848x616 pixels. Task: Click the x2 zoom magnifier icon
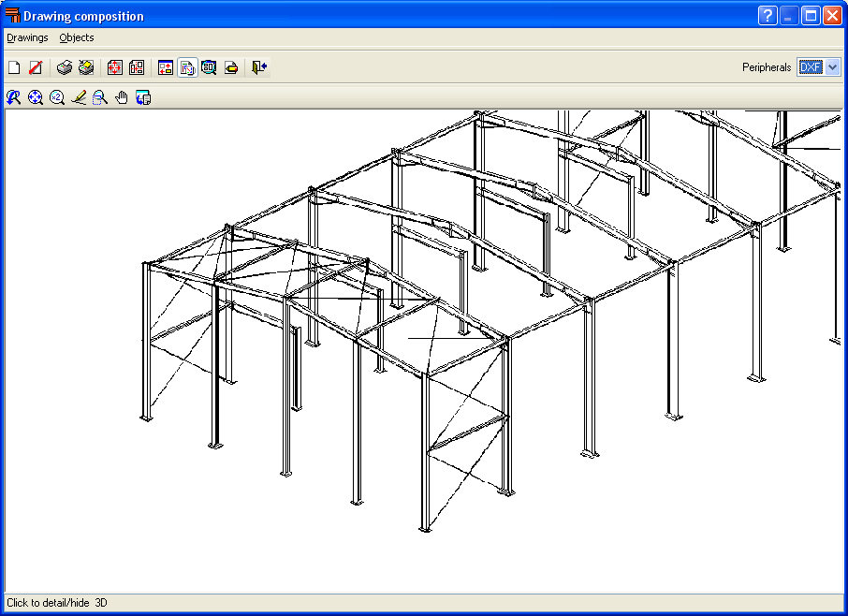(x=57, y=97)
